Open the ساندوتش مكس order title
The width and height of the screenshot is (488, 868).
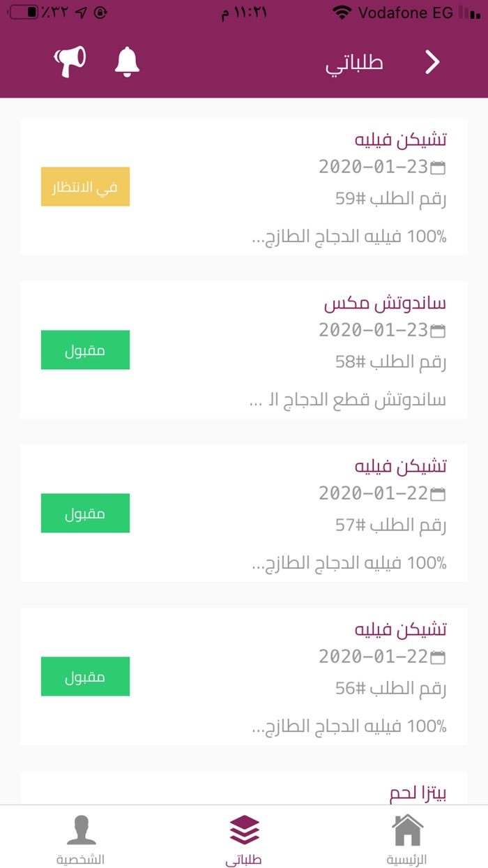(x=385, y=304)
